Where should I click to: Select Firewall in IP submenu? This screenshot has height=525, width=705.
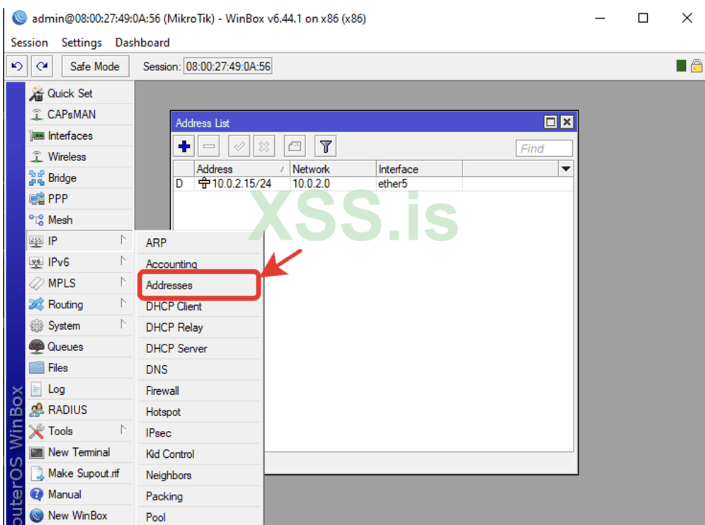pos(199,391)
